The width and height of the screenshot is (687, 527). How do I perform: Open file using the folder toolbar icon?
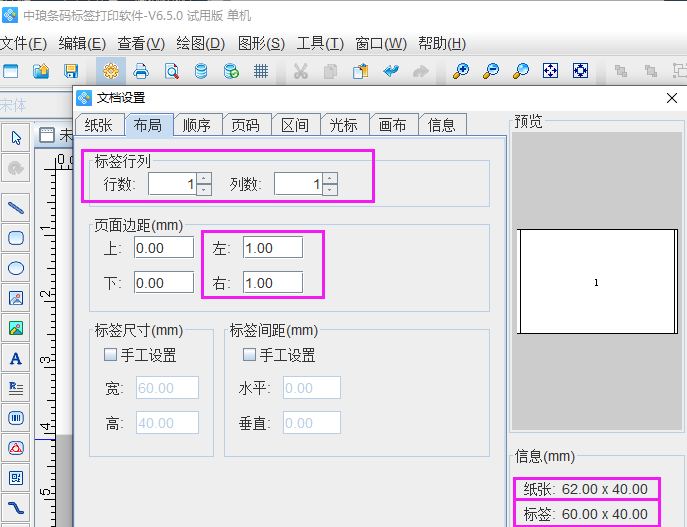pos(41,71)
